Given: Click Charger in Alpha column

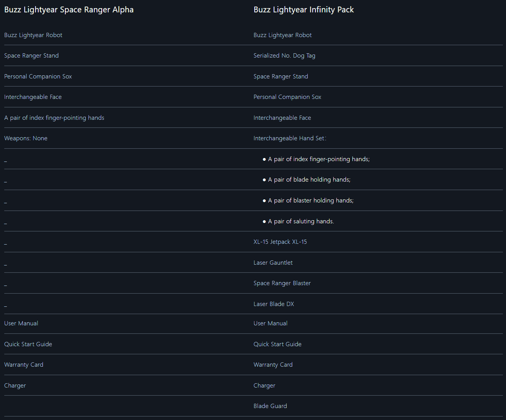Looking at the screenshot, I should pyautogui.click(x=15, y=386).
